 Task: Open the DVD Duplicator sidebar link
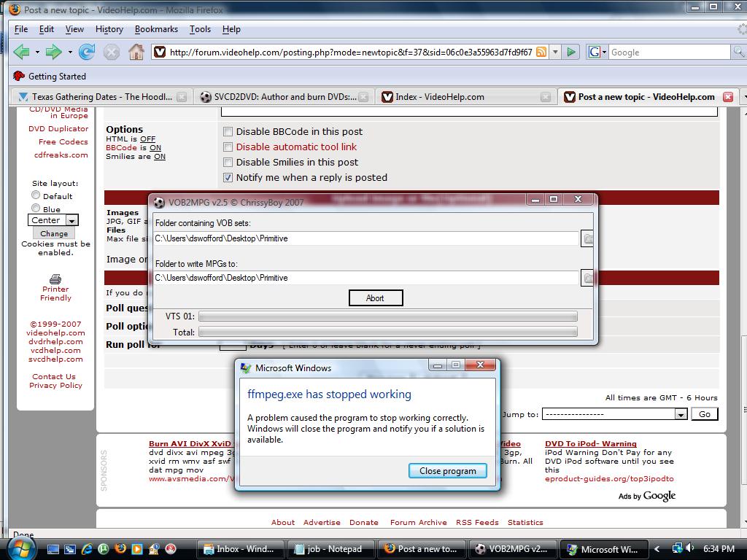tap(58, 128)
